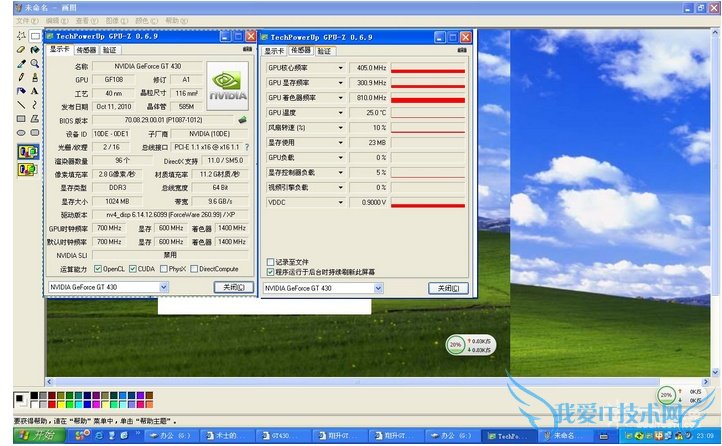The height and width of the screenshot is (446, 722).
Task: Open 显存使用 sensor dropdown arrow
Action: tap(340, 143)
